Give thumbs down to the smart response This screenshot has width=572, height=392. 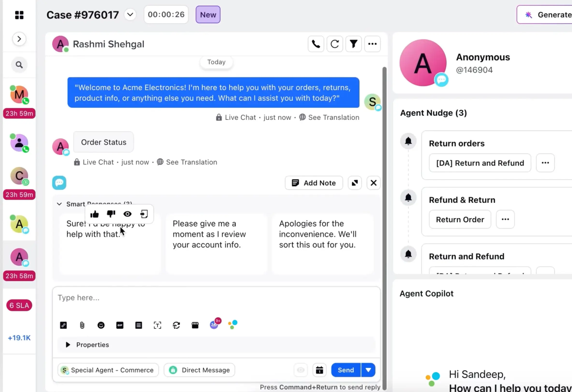click(111, 214)
